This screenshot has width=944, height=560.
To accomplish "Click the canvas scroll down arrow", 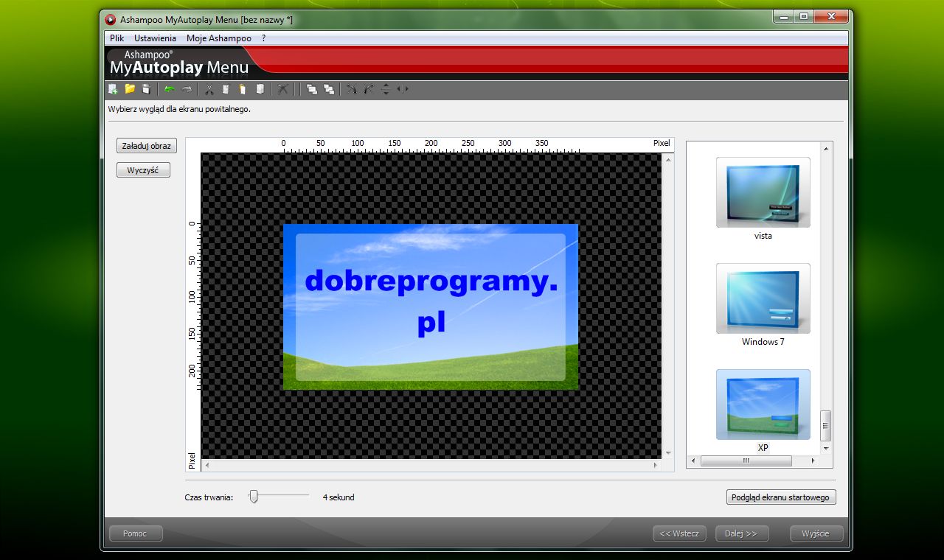I will point(668,452).
